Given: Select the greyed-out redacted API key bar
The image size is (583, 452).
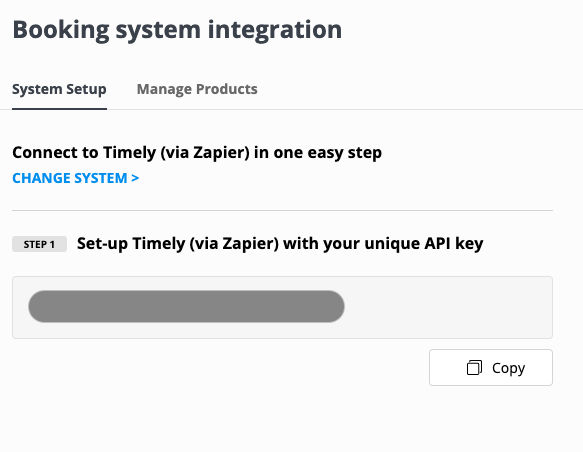Looking at the screenshot, I should click(186, 306).
